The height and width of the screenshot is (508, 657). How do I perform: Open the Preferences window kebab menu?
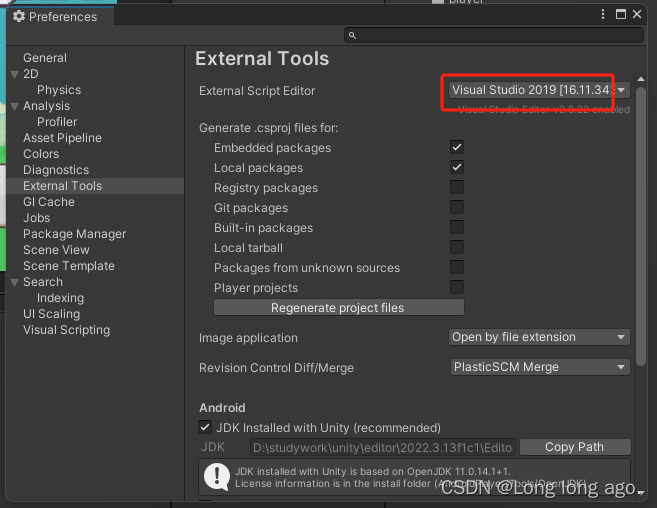point(603,15)
